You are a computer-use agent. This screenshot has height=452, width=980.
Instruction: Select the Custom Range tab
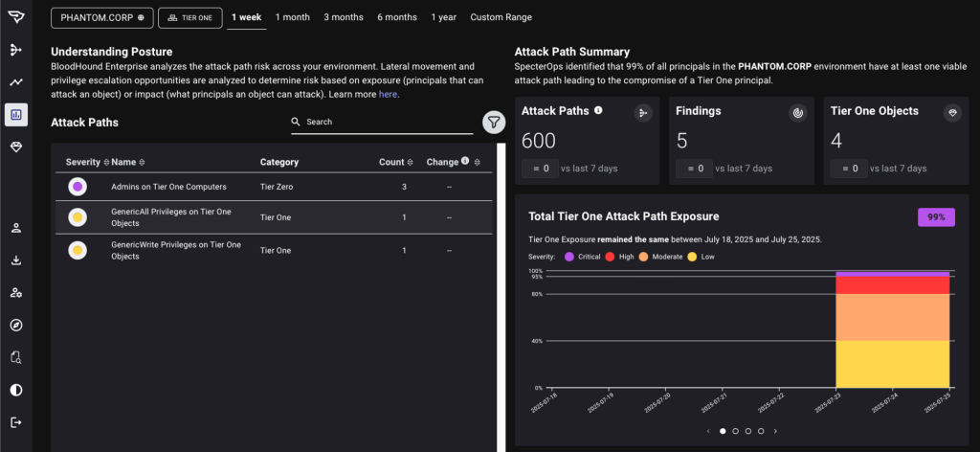tap(501, 17)
